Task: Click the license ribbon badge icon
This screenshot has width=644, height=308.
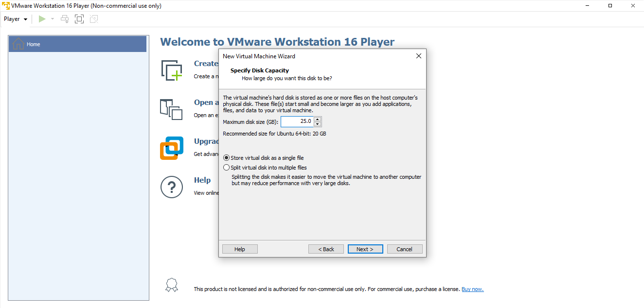Action: 172,285
